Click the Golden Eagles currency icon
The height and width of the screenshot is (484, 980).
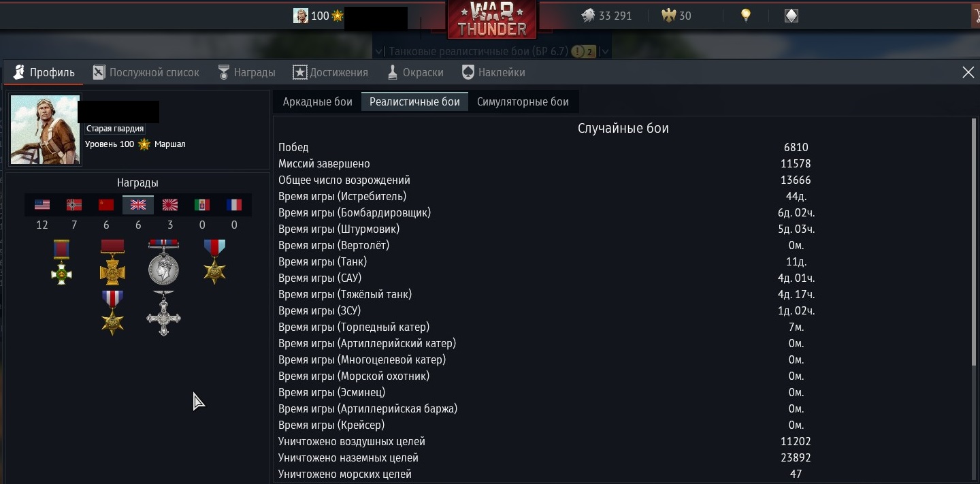[x=668, y=16]
